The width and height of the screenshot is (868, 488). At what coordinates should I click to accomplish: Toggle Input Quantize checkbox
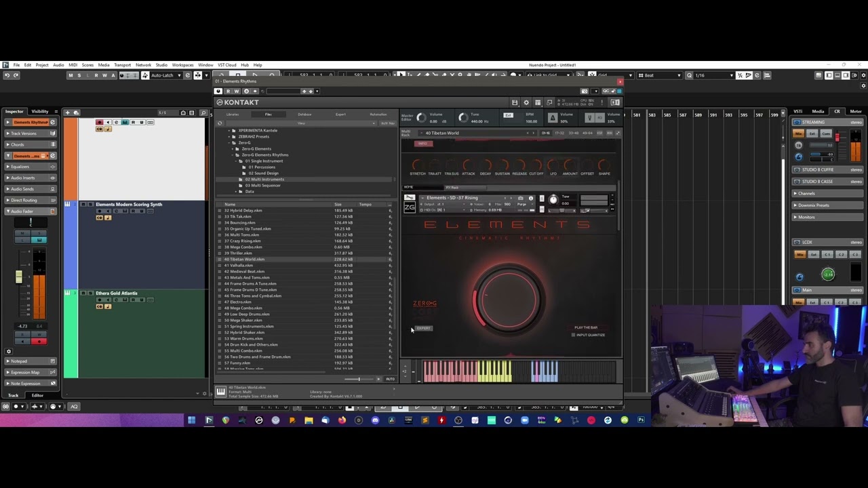[573, 335]
